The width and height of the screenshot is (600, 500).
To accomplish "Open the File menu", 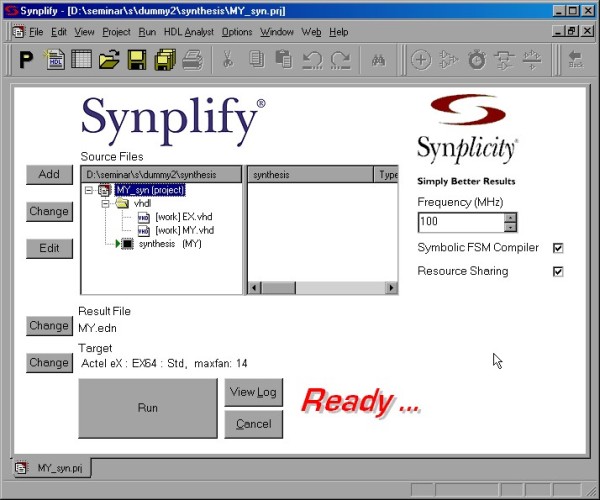I will [x=36, y=32].
